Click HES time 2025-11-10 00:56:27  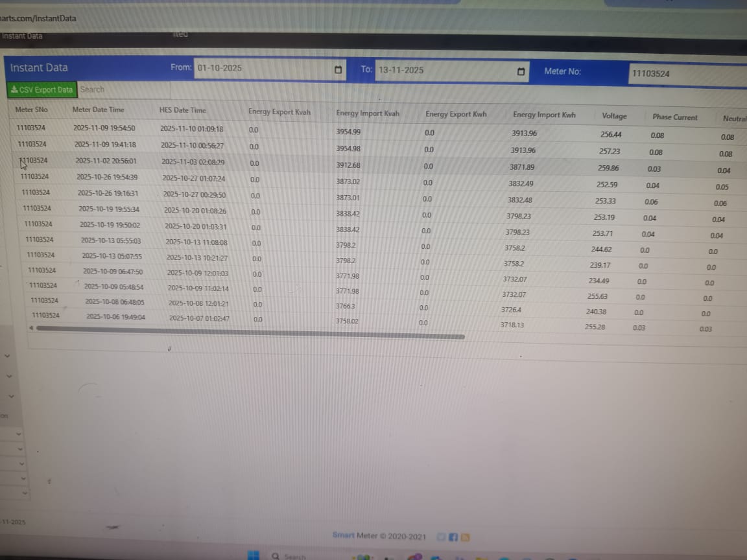192,146
